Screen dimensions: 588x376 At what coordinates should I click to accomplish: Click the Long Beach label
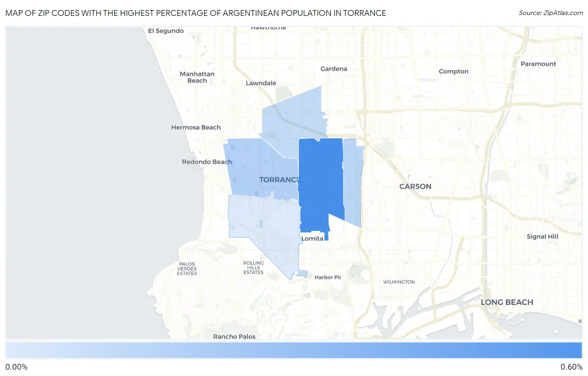point(507,302)
